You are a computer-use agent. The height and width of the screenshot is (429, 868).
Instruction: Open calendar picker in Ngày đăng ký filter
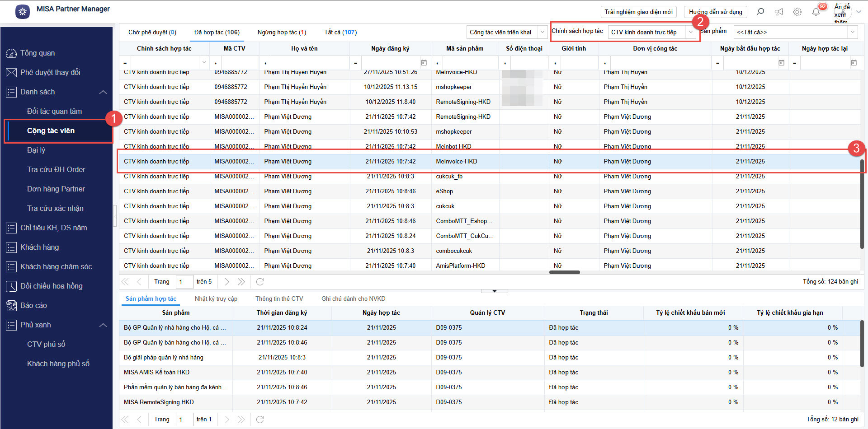424,63
